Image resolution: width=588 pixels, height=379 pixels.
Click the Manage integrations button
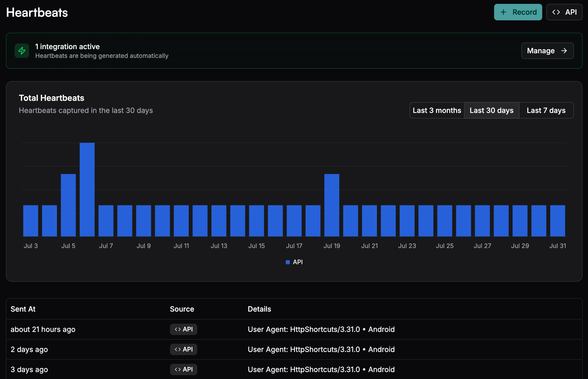[x=547, y=51]
